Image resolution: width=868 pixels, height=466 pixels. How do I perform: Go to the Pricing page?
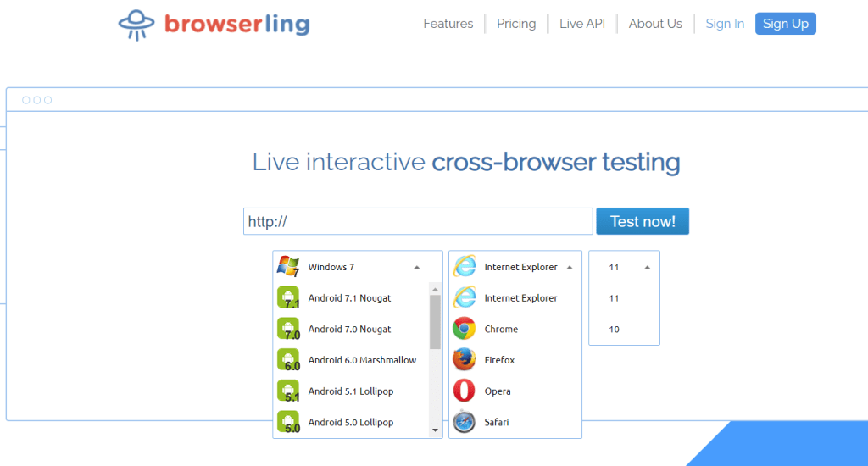[x=516, y=24]
